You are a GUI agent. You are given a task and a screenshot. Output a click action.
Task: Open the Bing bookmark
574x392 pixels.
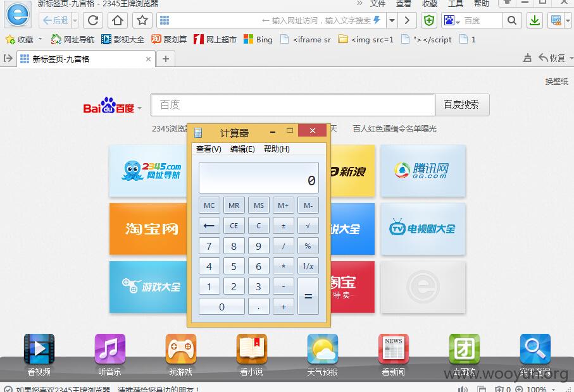coord(258,39)
